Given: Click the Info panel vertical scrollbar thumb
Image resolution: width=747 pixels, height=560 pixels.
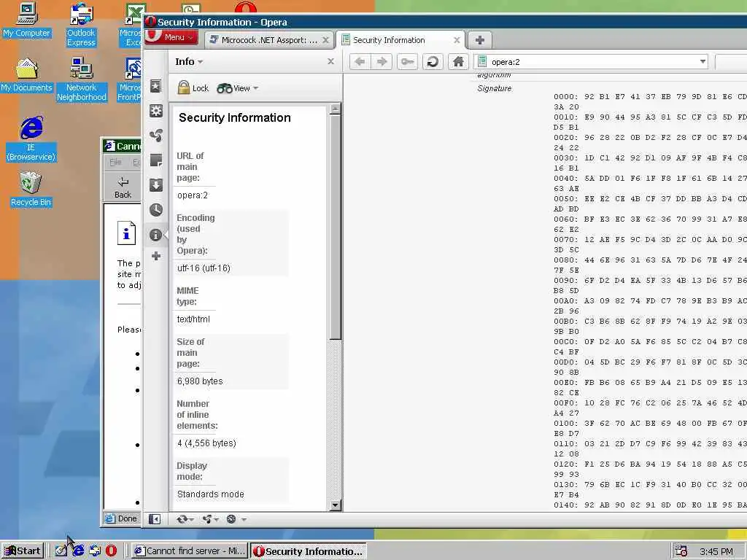Looking at the screenshot, I should tap(336, 227).
